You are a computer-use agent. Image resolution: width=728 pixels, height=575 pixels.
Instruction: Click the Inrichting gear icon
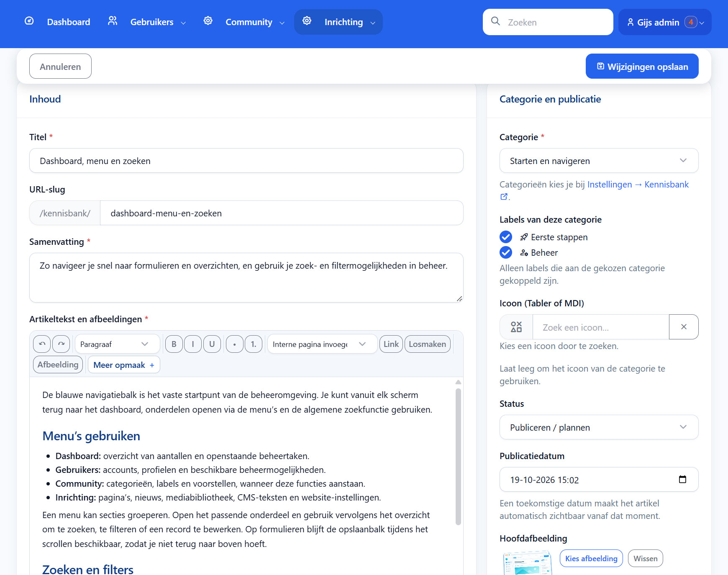pyautogui.click(x=307, y=21)
